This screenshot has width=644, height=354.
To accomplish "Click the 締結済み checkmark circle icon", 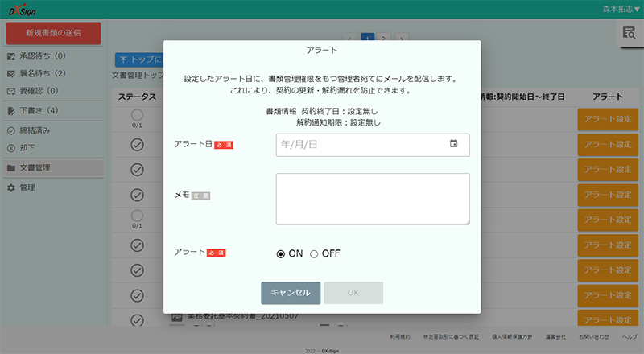I will click(x=11, y=130).
